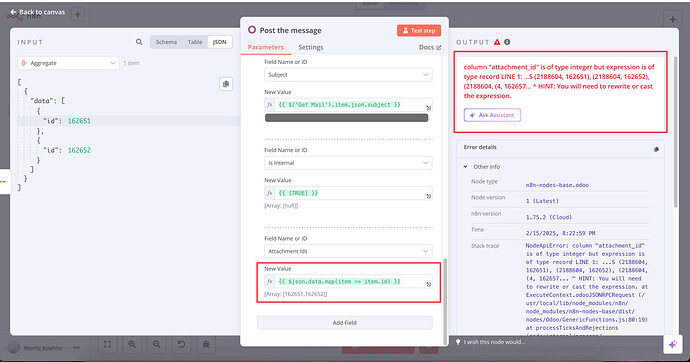Click the id value 162651 in JSON
This screenshot has height=362, width=690.
(79, 121)
